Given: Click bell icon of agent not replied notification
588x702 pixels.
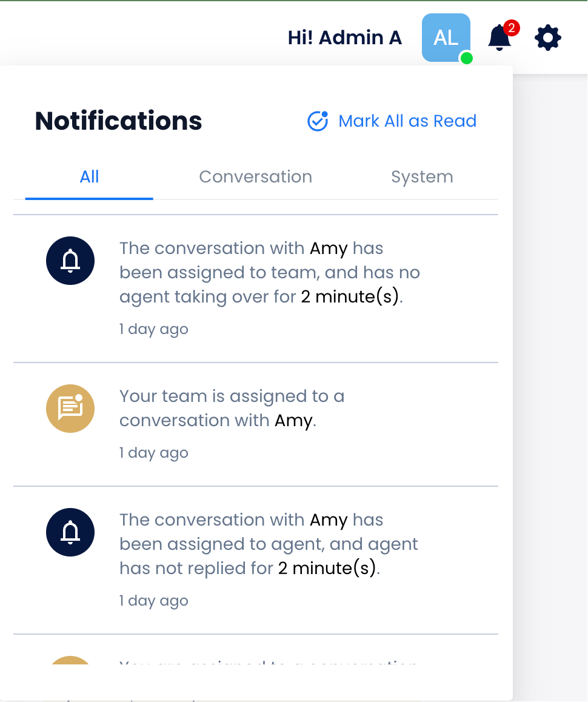Looking at the screenshot, I should pyautogui.click(x=70, y=532).
